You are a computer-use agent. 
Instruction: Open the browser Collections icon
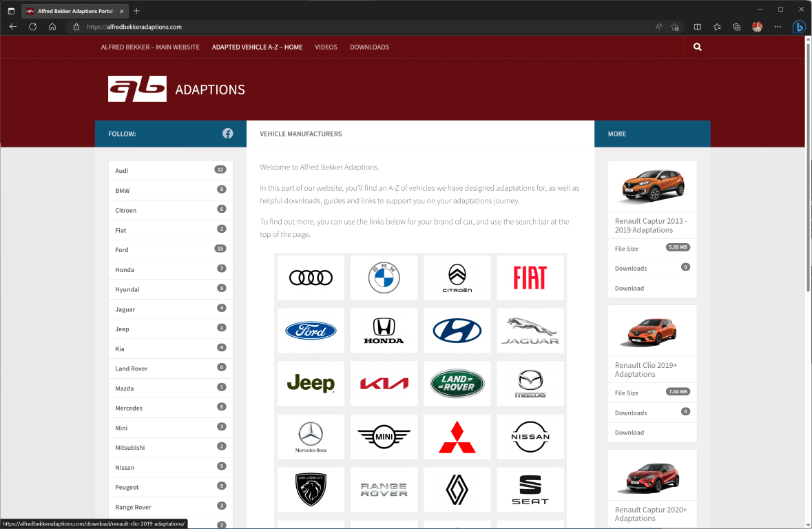[737, 27]
